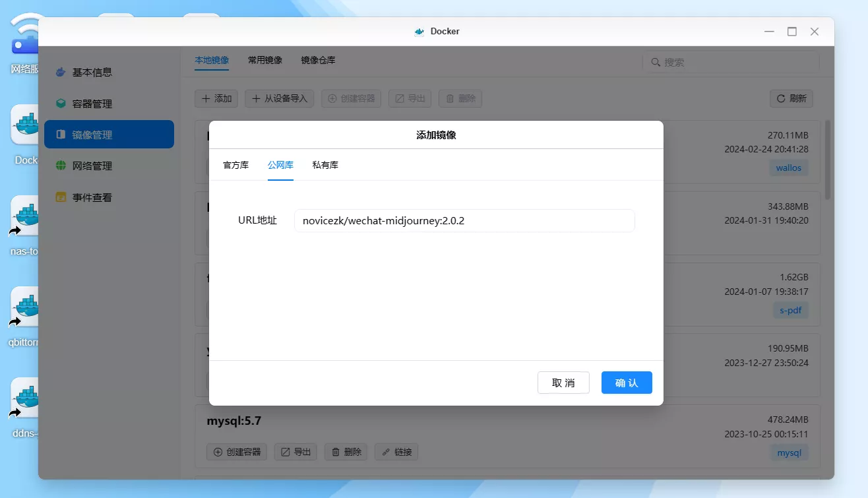Click 导出 for mysql:5.7
Image resolution: width=868 pixels, height=498 pixels.
click(x=295, y=452)
